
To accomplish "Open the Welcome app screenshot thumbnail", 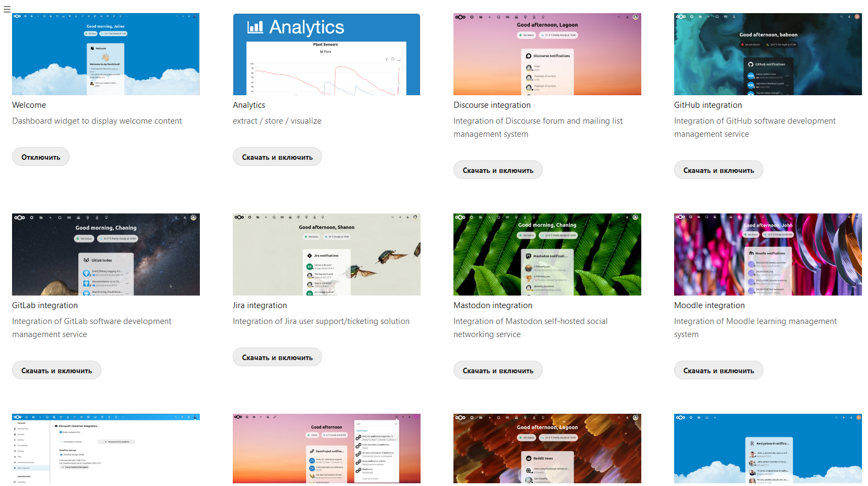I will 106,54.
